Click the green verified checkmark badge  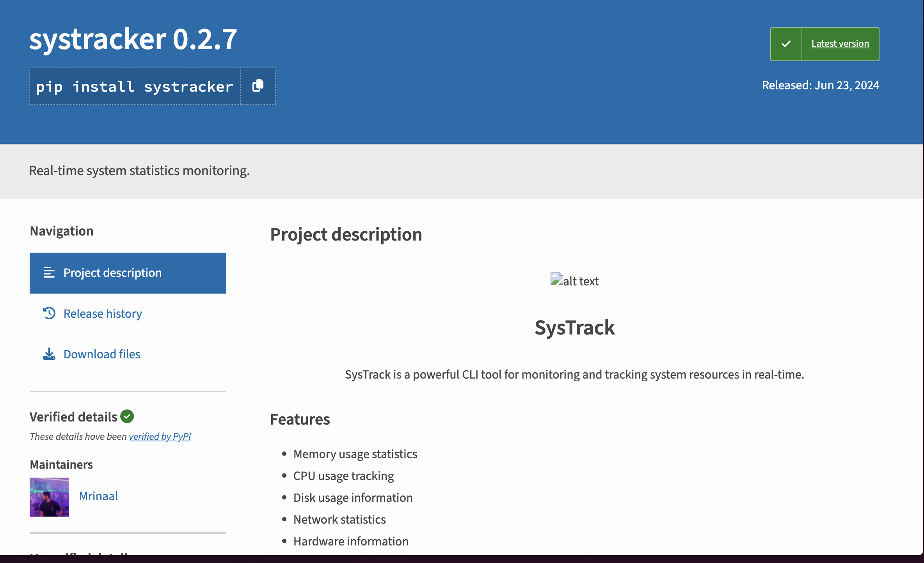(x=127, y=416)
